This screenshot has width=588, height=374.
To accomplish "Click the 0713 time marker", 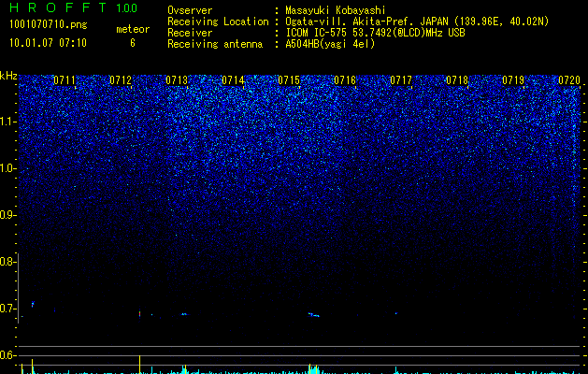I will (x=177, y=80).
